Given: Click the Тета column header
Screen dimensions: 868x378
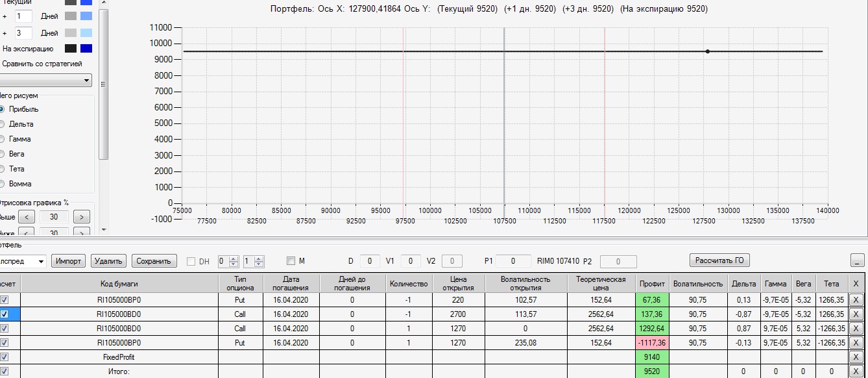Looking at the screenshot, I should pyautogui.click(x=832, y=284).
